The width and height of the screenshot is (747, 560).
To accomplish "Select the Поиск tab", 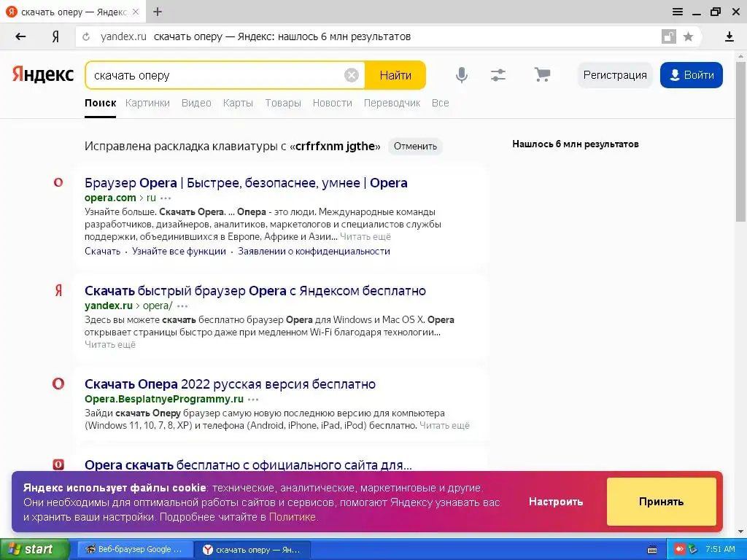I will click(100, 103).
